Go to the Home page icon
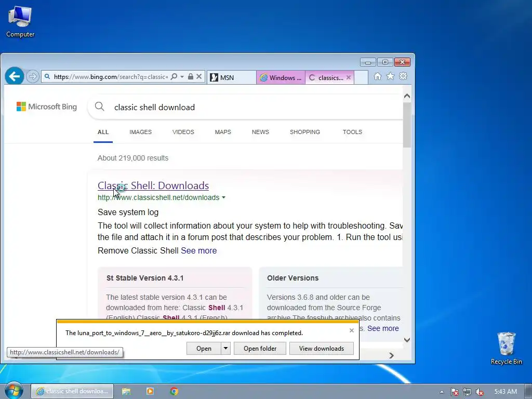Image resolution: width=532 pixels, height=399 pixels. (378, 76)
